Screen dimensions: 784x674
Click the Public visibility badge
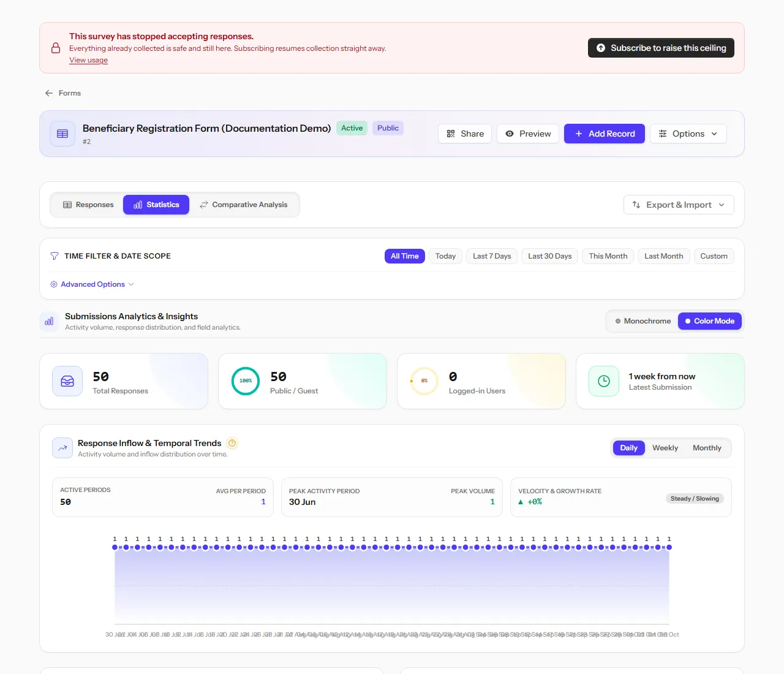coord(388,128)
